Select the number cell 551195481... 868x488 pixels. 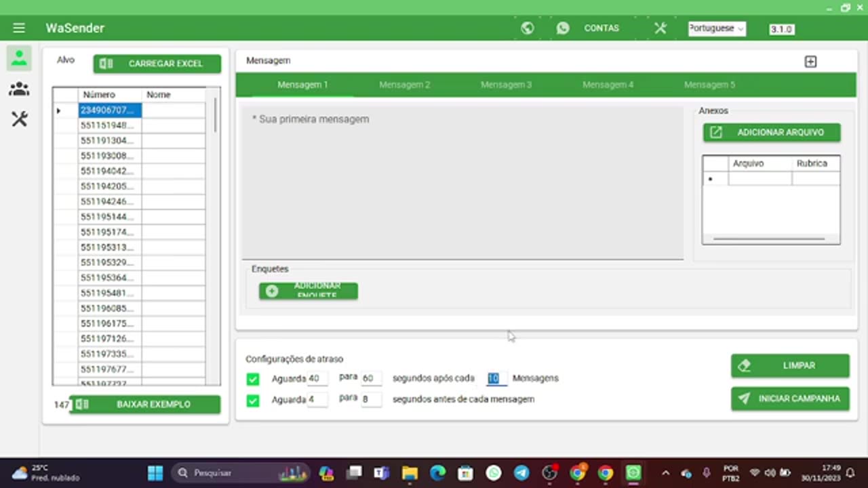point(110,293)
